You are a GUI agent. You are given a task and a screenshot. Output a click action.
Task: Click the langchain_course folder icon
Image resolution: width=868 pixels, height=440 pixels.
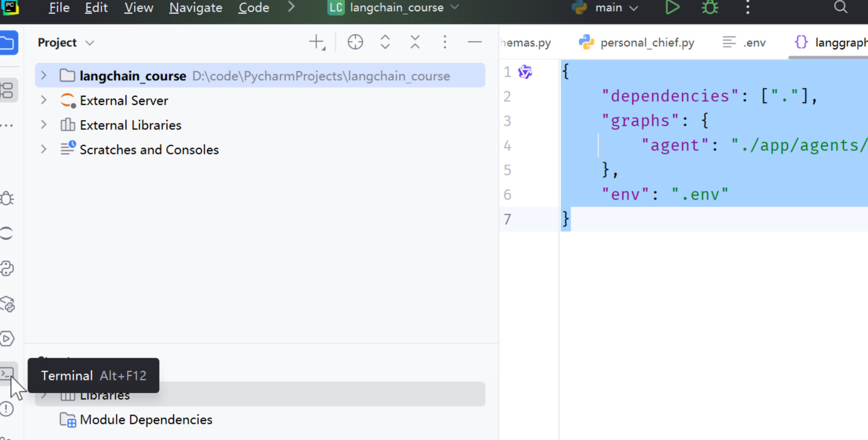tap(67, 76)
